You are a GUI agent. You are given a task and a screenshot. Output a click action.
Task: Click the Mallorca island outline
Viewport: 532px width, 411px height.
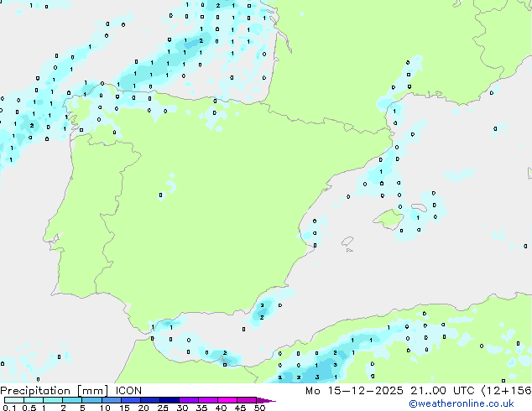(389, 219)
